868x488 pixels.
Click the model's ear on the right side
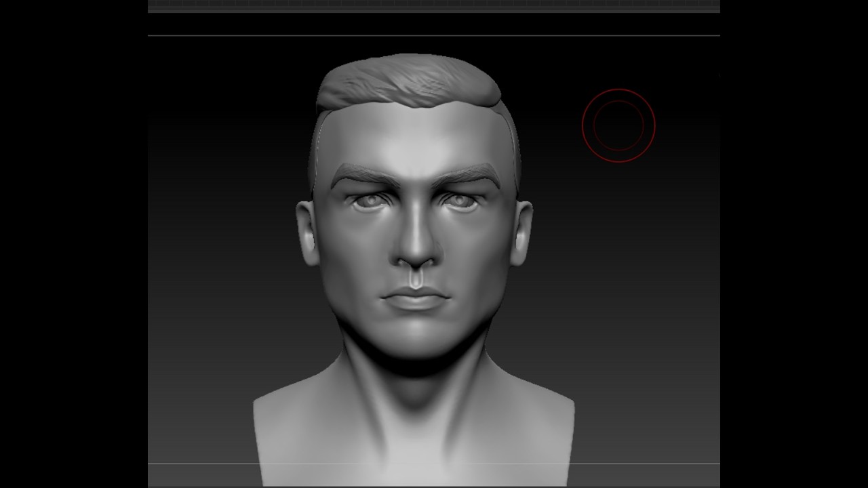(x=521, y=232)
